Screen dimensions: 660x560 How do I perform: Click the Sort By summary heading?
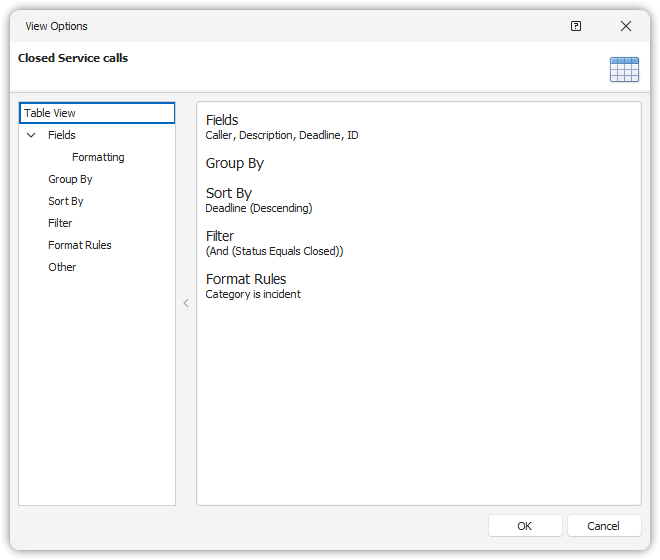click(x=229, y=193)
